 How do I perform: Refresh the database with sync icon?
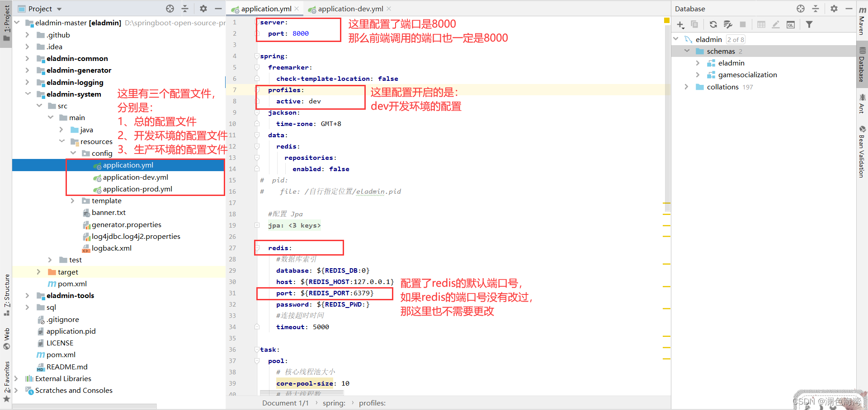pyautogui.click(x=713, y=24)
